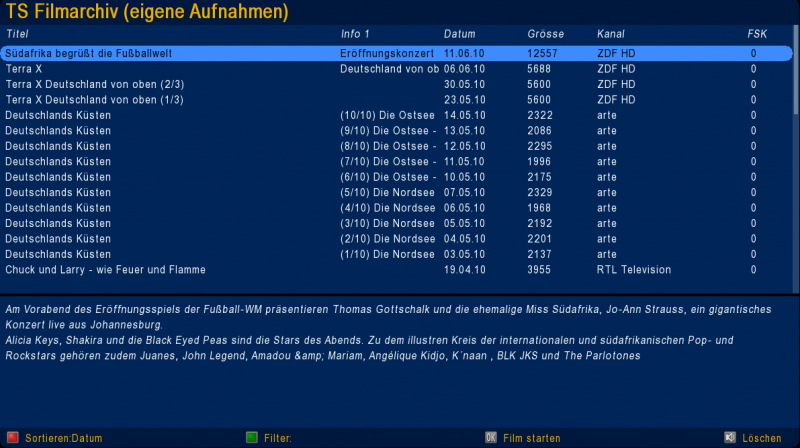
Task: Click the size value 1996
Action: [x=539, y=162]
